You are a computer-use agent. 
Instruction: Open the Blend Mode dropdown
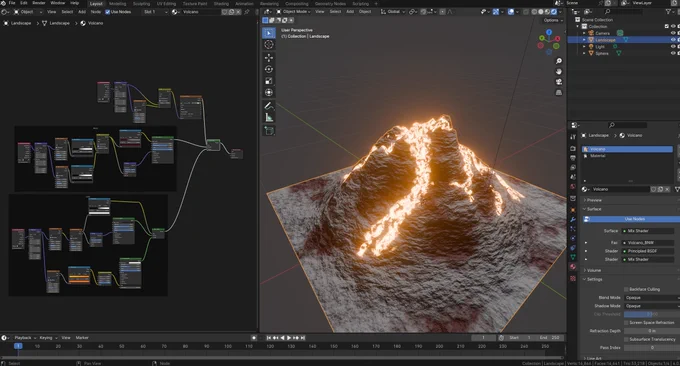pos(652,297)
